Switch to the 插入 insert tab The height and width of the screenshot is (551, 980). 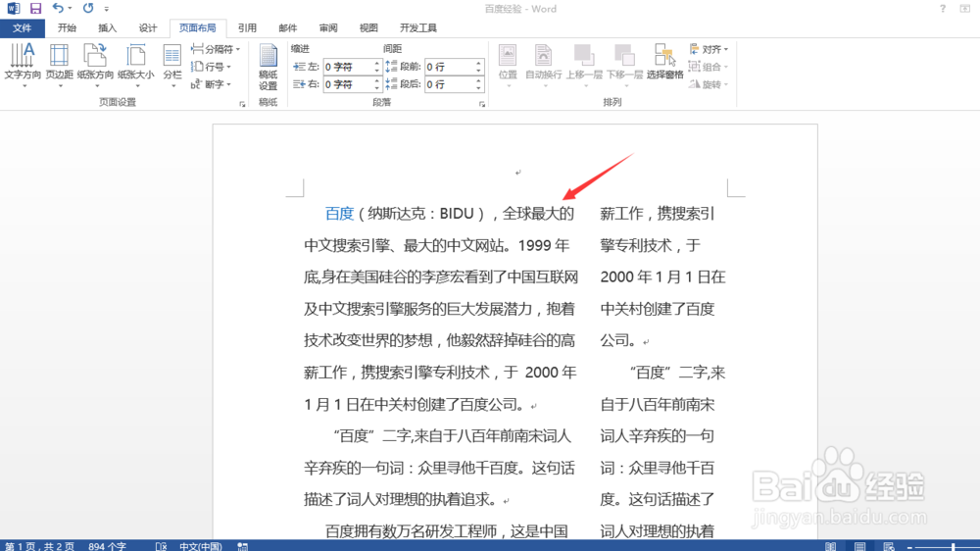[x=108, y=28]
